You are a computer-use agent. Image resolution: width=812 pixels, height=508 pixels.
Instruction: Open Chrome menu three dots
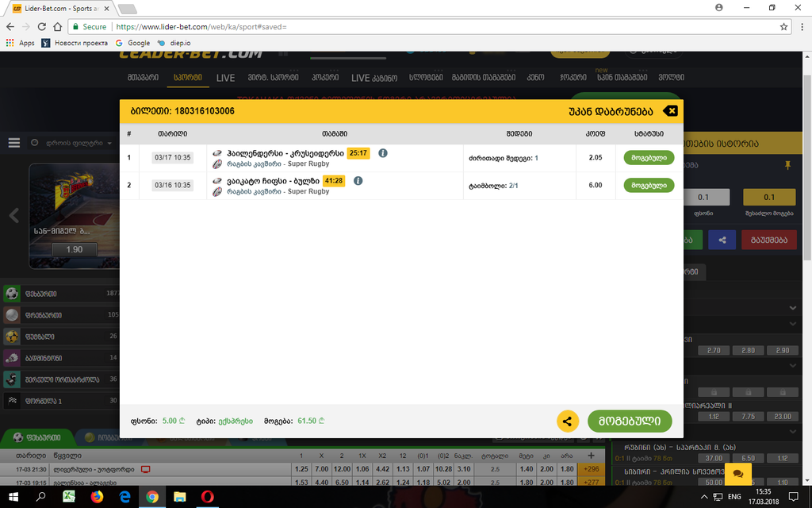tap(802, 26)
